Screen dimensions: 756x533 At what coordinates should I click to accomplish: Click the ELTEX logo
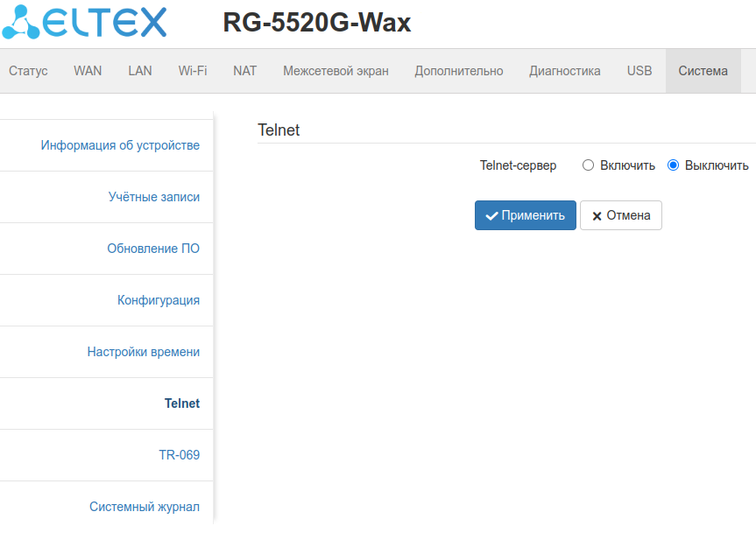pyautogui.click(x=84, y=22)
